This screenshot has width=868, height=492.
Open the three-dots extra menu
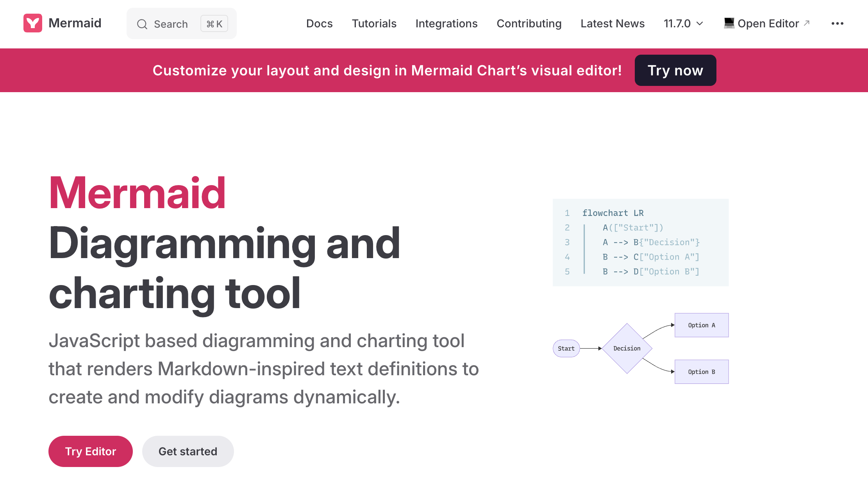point(838,23)
